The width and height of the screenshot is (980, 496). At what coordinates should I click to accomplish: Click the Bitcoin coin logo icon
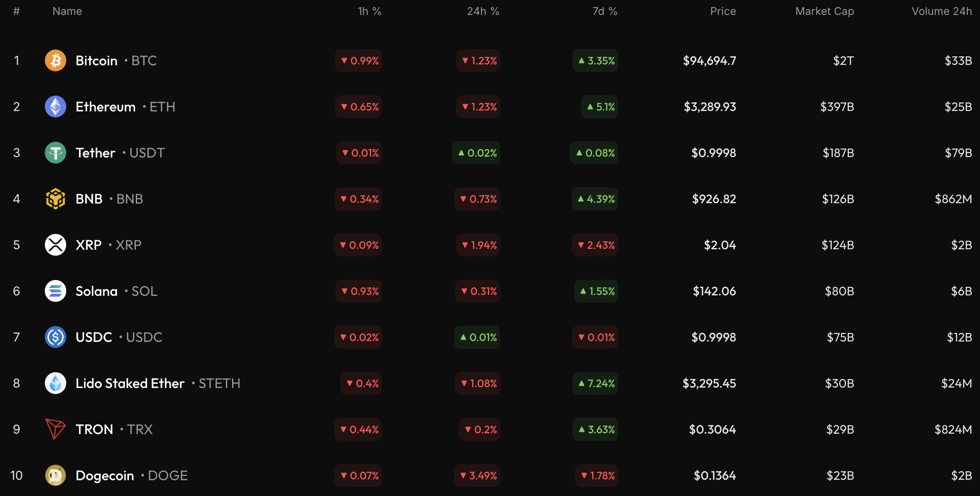click(x=56, y=61)
